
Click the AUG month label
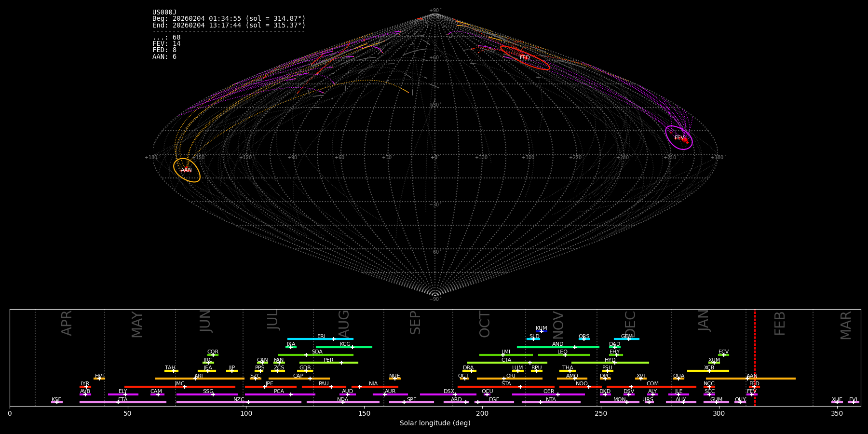pos(344,324)
